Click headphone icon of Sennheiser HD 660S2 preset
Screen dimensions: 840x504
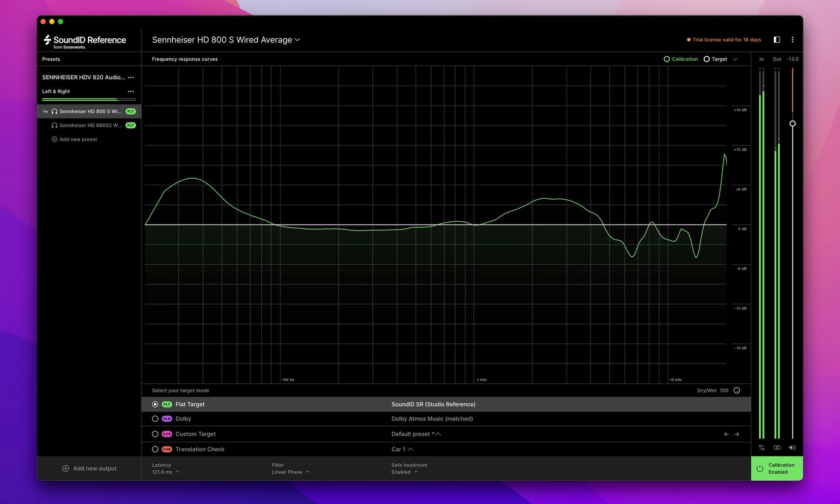click(54, 126)
